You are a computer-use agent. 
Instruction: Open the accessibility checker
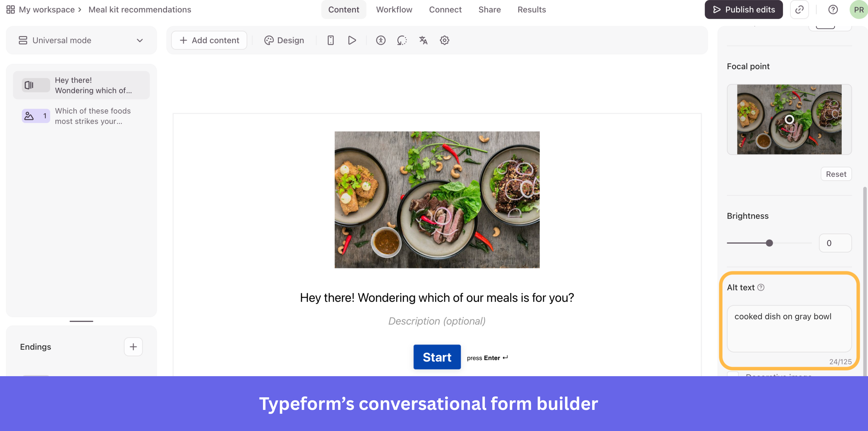tap(380, 40)
